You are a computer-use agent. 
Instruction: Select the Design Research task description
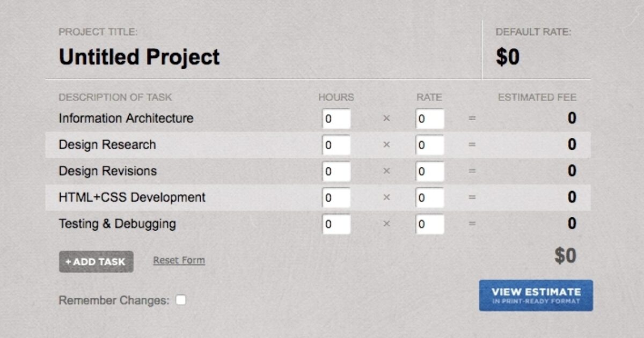pyautogui.click(x=107, y=144)
